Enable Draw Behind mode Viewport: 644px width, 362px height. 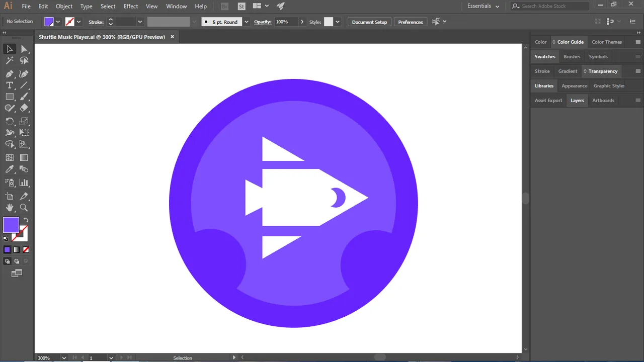pos(17,261)
